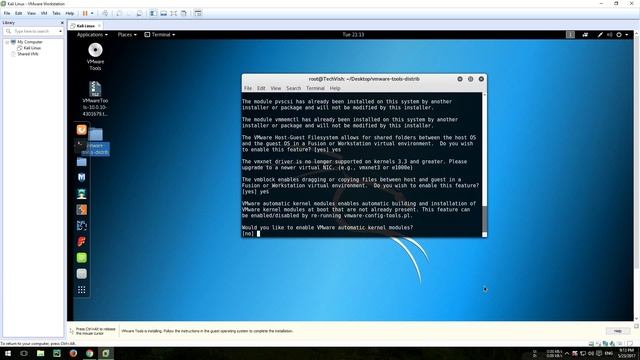Toggle the library sidebar view icon
The height and width of the screenshot is (360, 640).
153,13
